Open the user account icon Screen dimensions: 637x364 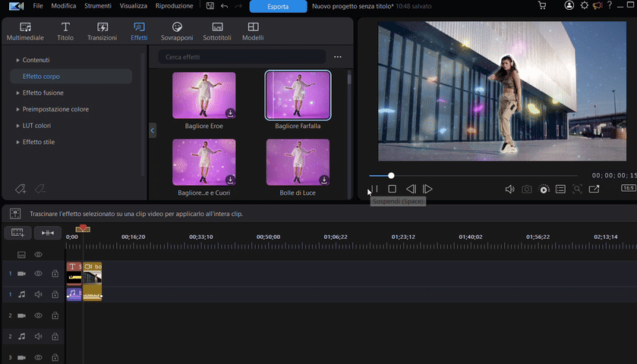569,5
